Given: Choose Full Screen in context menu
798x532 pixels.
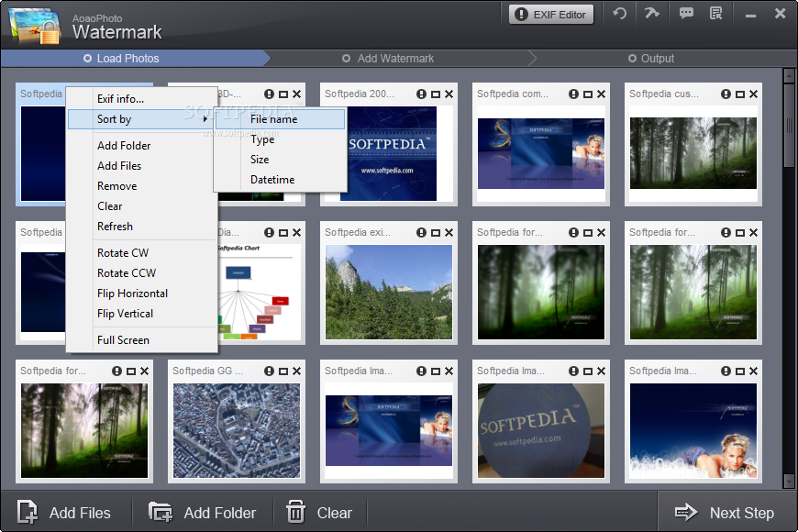Looking at the screenshot, I should (x=141, y=340).
